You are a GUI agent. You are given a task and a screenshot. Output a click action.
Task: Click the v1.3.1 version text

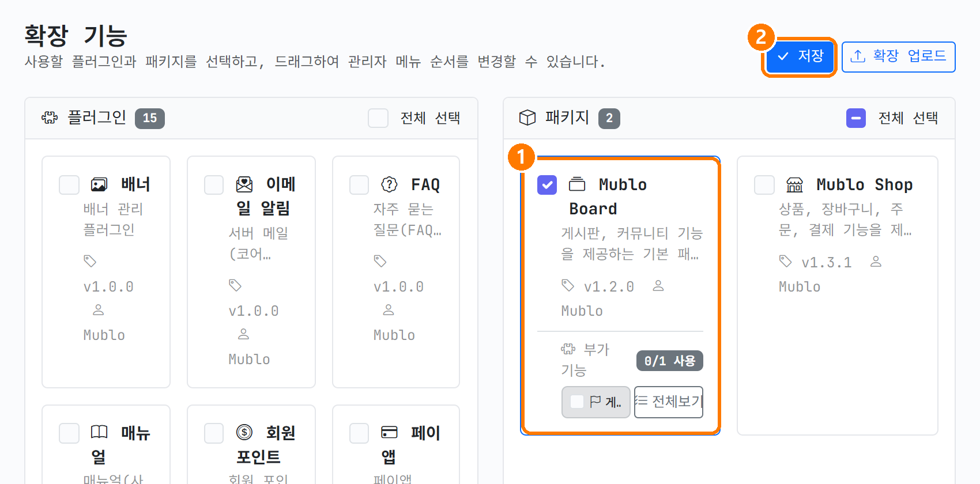tap(827, 262)
